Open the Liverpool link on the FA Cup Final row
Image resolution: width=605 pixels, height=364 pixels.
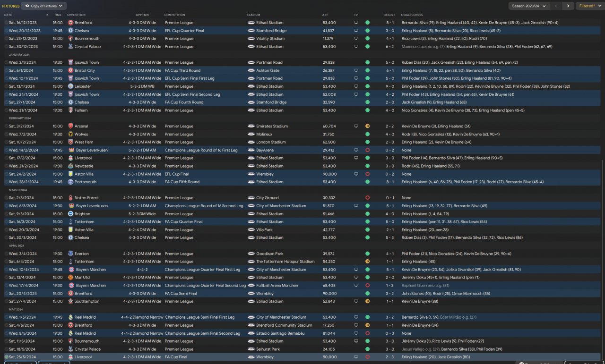coord(83,357)
